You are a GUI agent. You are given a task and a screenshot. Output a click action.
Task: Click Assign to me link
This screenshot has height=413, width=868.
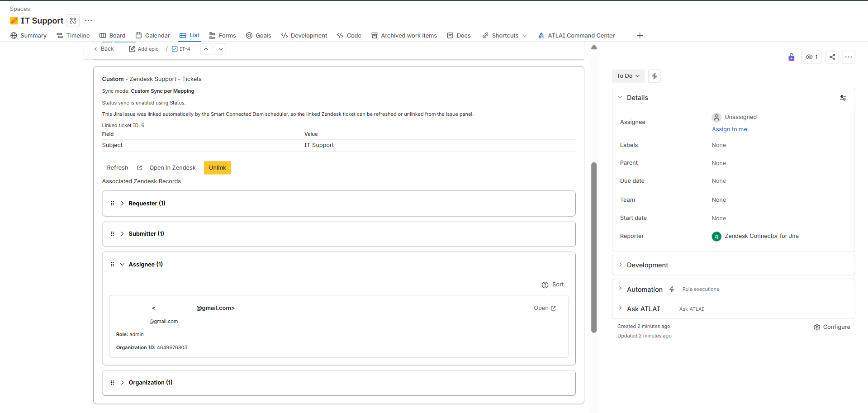(730, 129)
